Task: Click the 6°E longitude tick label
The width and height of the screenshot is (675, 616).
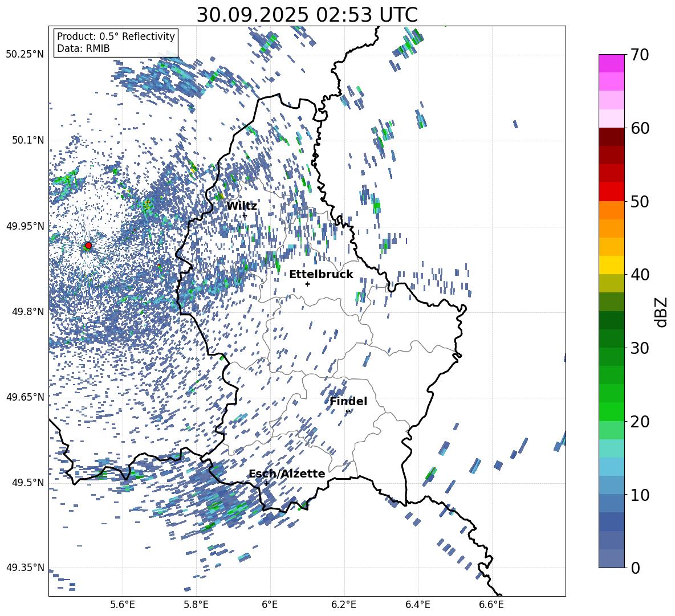Action: 270,605
